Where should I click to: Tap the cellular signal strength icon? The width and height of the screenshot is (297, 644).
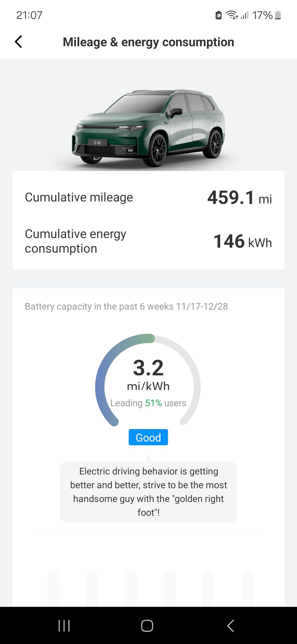244,15
